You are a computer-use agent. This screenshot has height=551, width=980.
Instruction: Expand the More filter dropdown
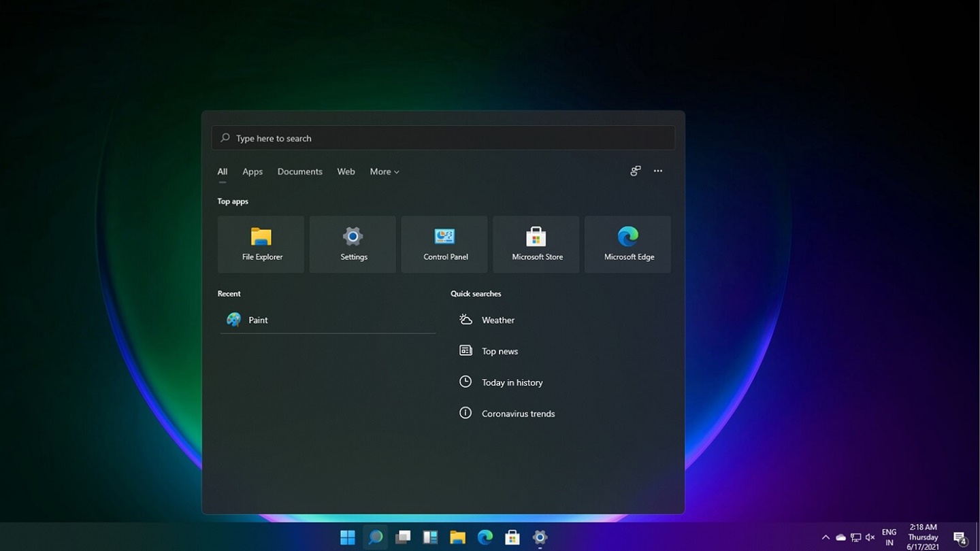385,172
